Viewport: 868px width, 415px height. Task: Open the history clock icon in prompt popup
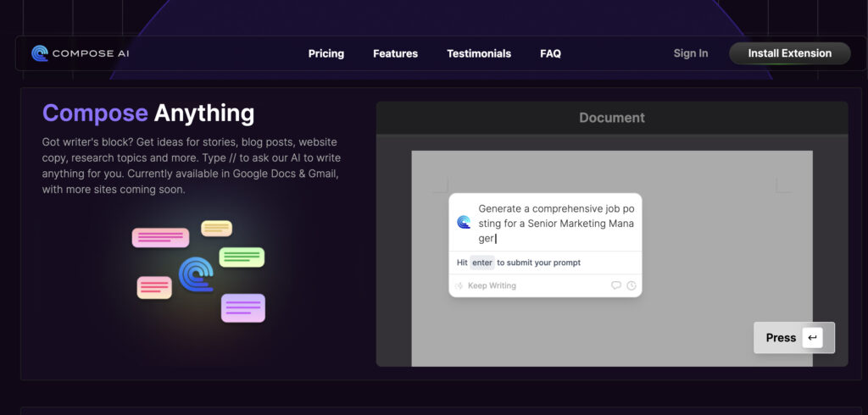click(x=631, y=285)
